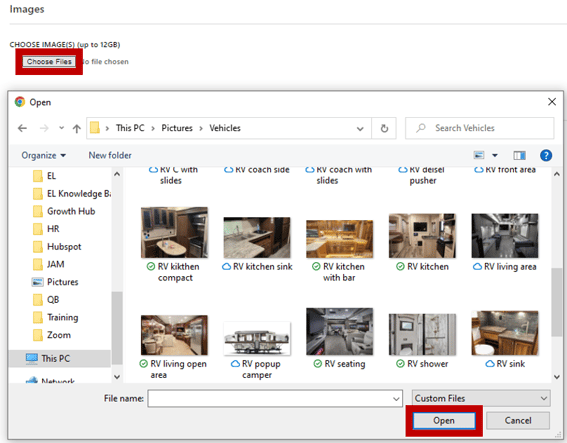Open the view options dropdown arrow

[495, 156]
